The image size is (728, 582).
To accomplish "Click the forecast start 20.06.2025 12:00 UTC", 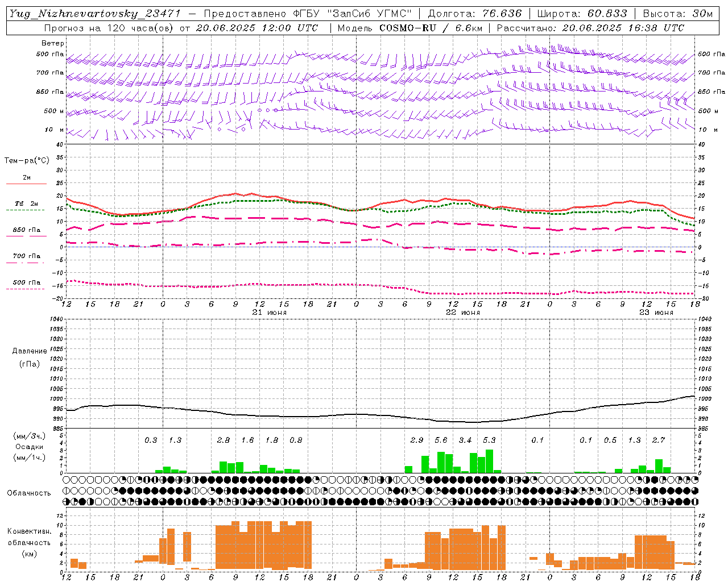I will click(x=257, y=28).
